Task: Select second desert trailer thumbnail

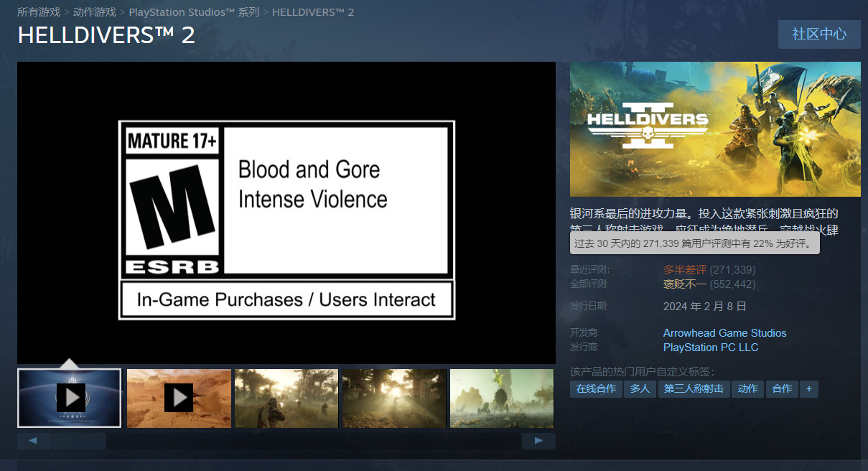Action: 179,398
